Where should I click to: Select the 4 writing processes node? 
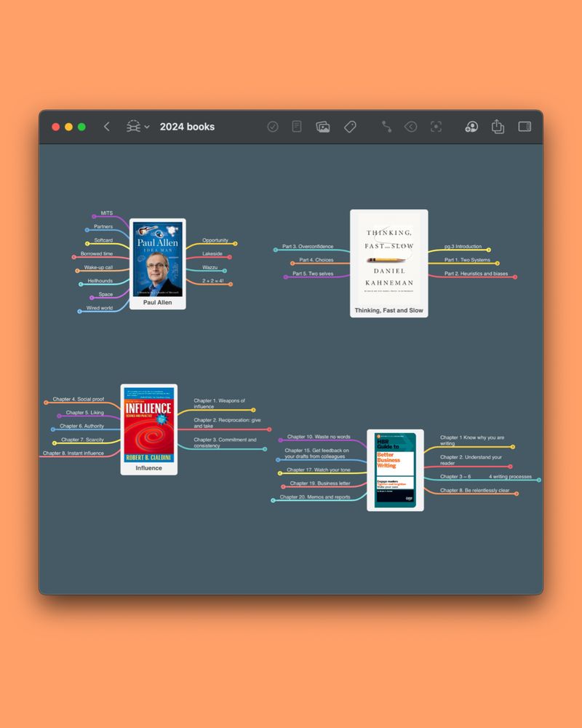click(x=510, y=477)
